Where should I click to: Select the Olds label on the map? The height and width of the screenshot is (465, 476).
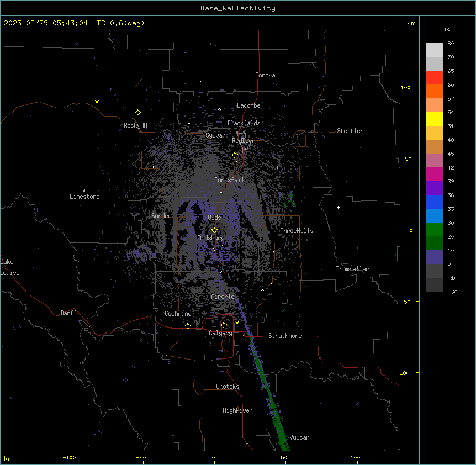tap(214, 218)
